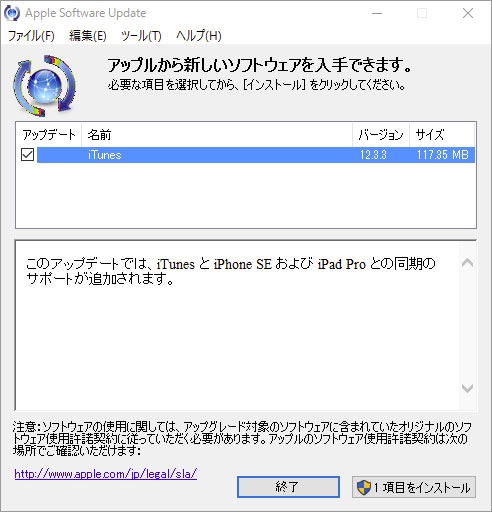Close the Apple Software Update window

pos(468,13)
